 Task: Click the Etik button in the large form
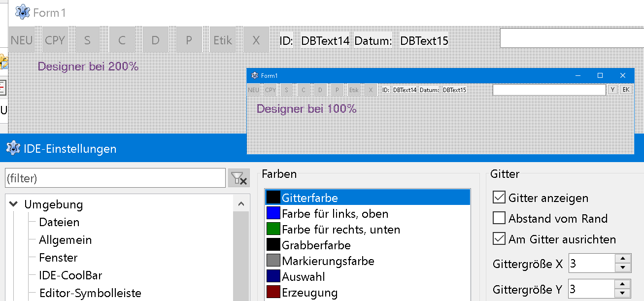point(223,40)
